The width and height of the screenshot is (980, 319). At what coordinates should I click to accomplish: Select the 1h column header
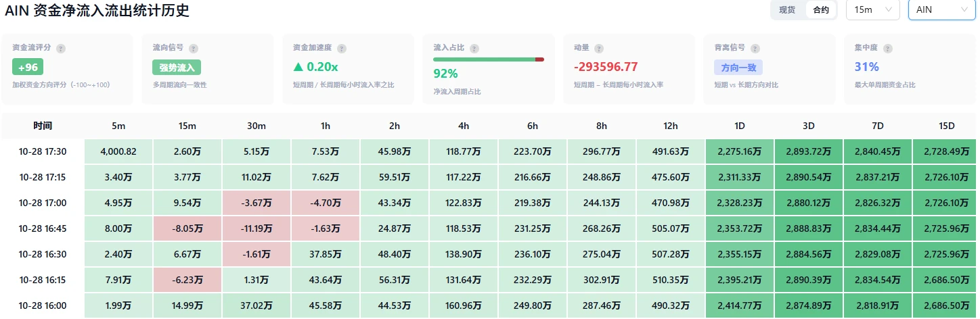tap(326, 126)
